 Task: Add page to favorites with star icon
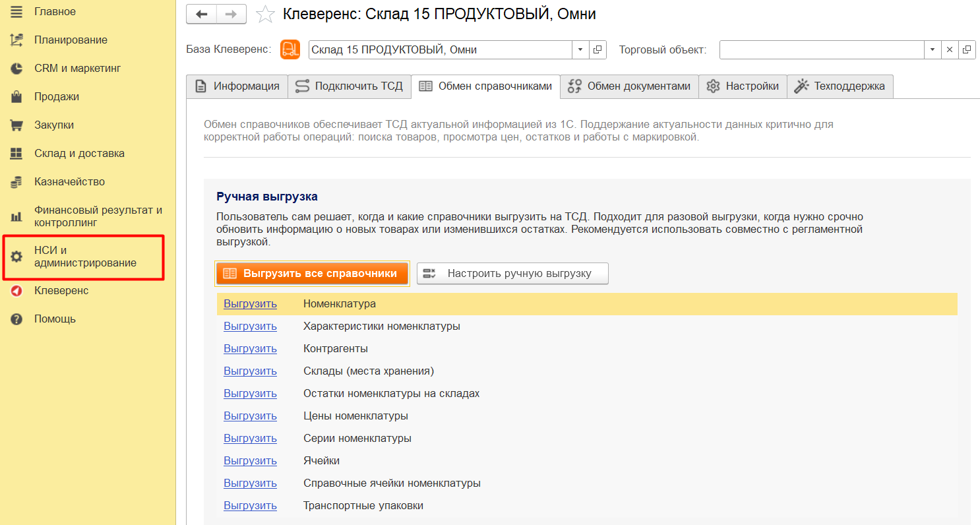click(265, 14)
